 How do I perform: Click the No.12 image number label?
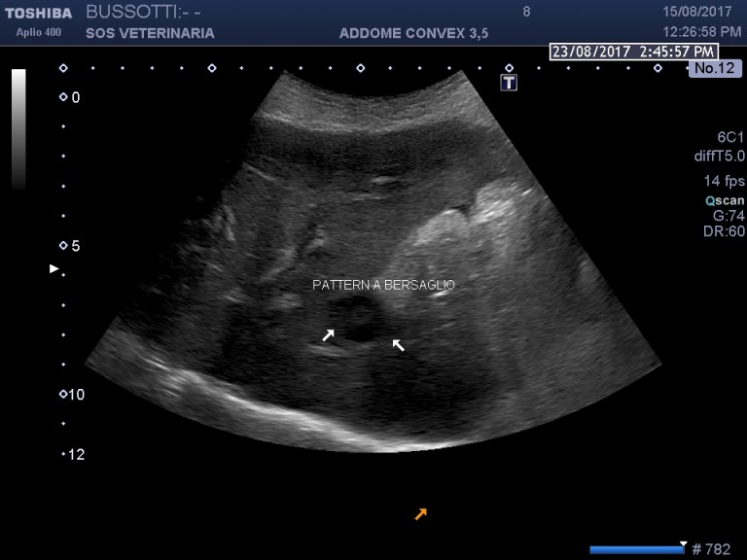point(715,68)
